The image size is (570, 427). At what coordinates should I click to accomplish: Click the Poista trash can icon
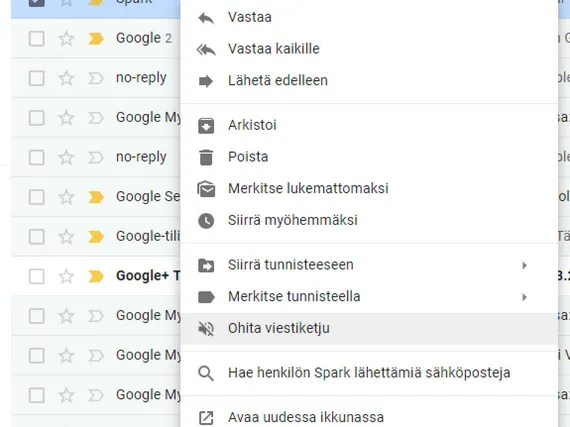206,157
